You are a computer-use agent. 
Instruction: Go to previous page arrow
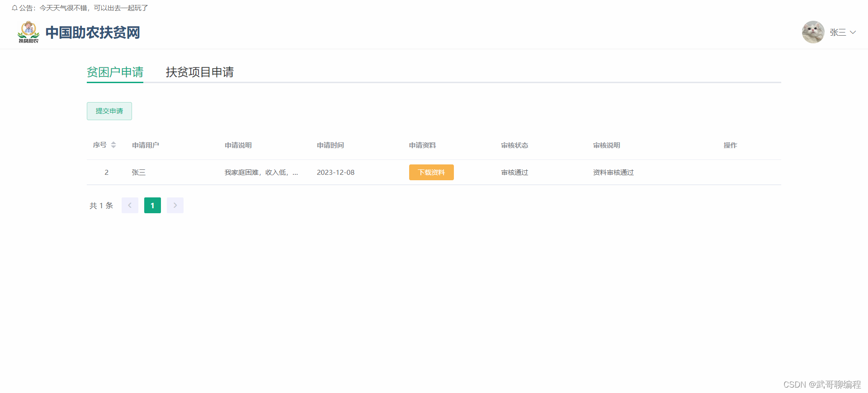pyautogui.click(x=130, y=206)
